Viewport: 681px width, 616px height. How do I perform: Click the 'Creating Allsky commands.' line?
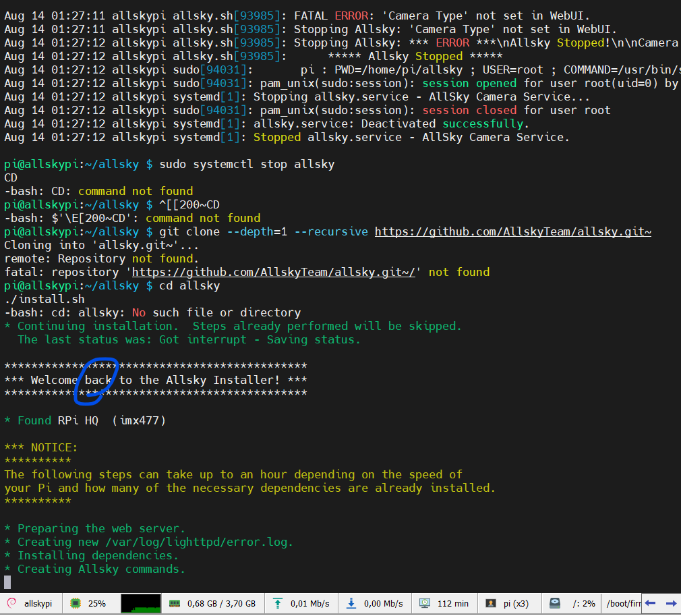(94, 569)
